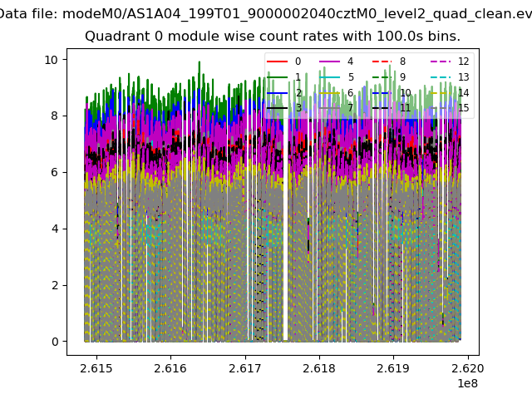Viewport: 532px width, 399px height.
Task: Select the x-axis tick label 2.617
Action: 245,368
